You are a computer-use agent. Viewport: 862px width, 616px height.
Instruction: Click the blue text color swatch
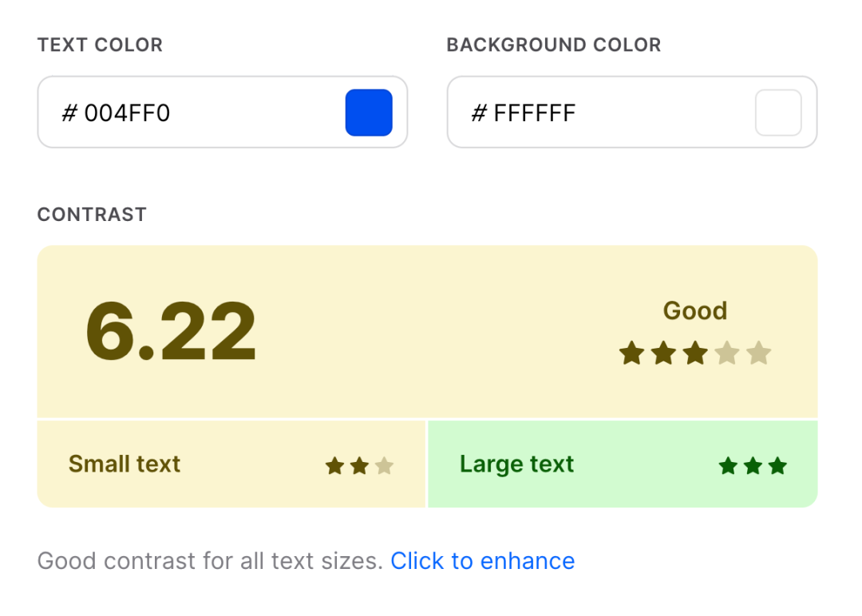pyautogui.click(x=369, y=113)
